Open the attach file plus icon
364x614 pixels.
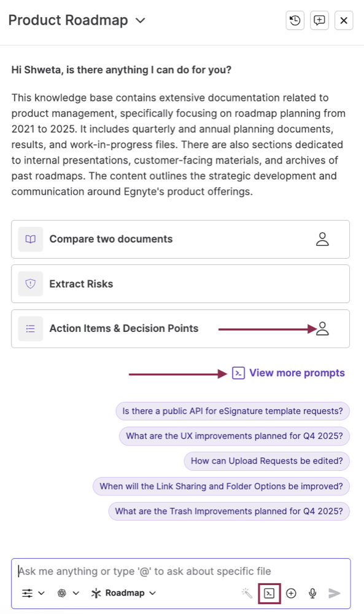coord(291,593)
